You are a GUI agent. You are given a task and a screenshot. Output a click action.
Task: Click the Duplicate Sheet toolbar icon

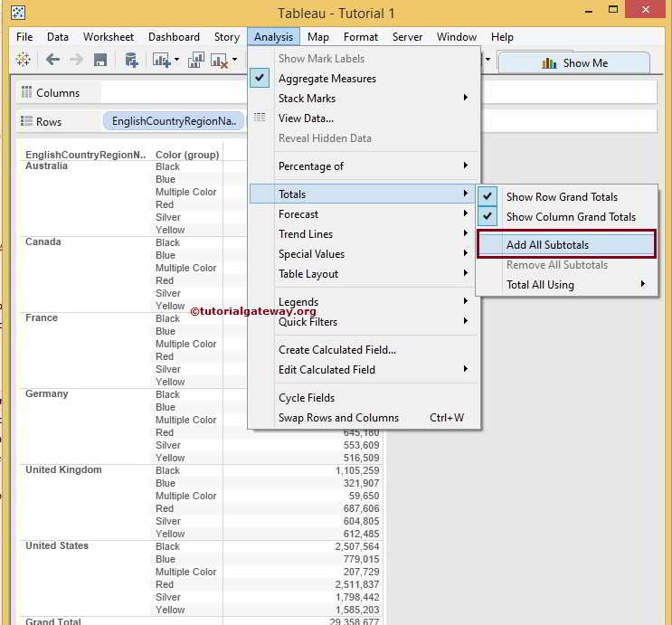[x=196, y=60]
